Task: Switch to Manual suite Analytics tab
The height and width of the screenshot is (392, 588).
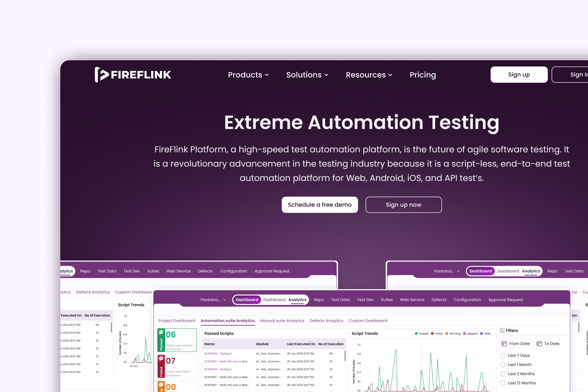Action: (x=282, y=321)
